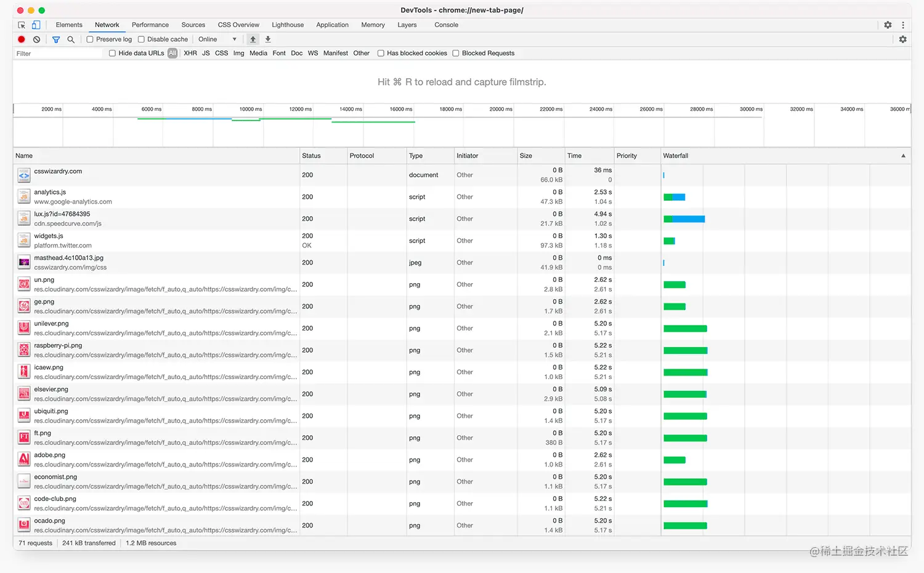Click the widgets.js file icon
924x573 pixels.
[x=24, y=241]
